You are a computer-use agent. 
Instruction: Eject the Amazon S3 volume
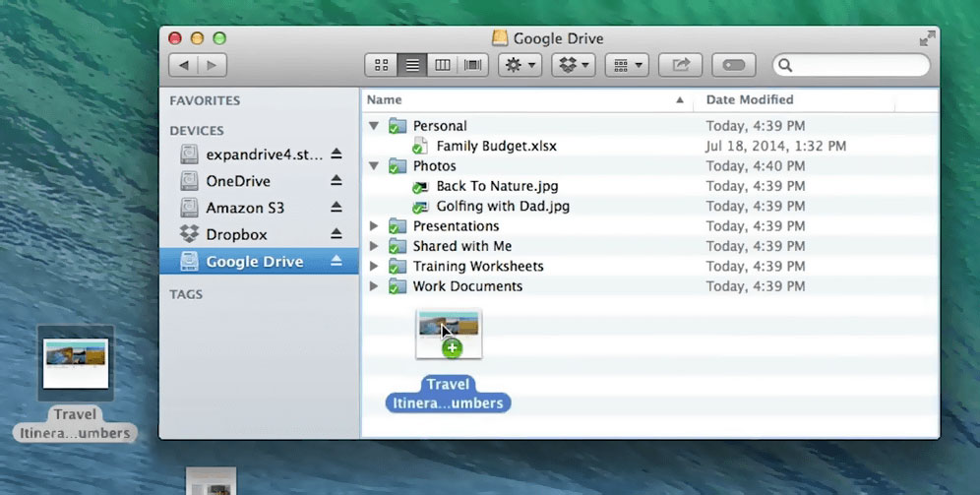coord(336,208)
